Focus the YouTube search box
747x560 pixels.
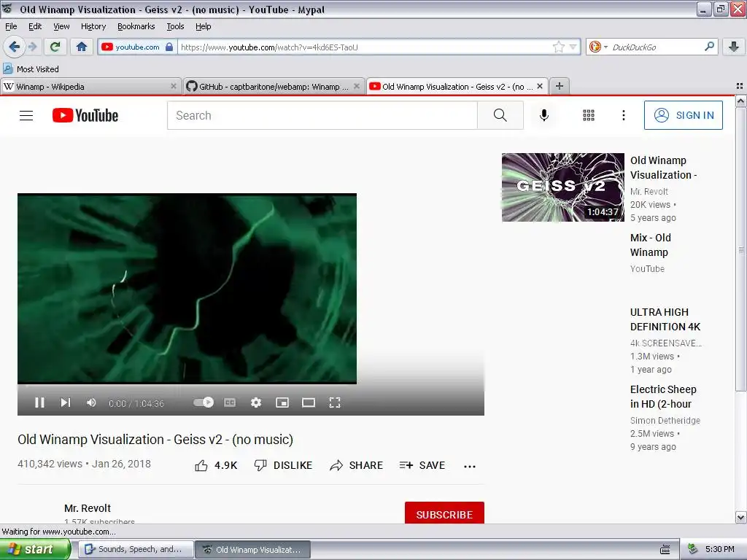pyautogui.click(x=322, y=115)
